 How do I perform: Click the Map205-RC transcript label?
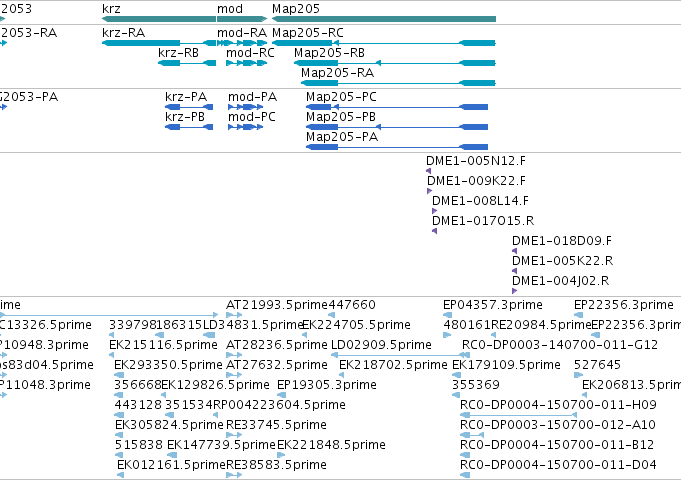(307, 33)
